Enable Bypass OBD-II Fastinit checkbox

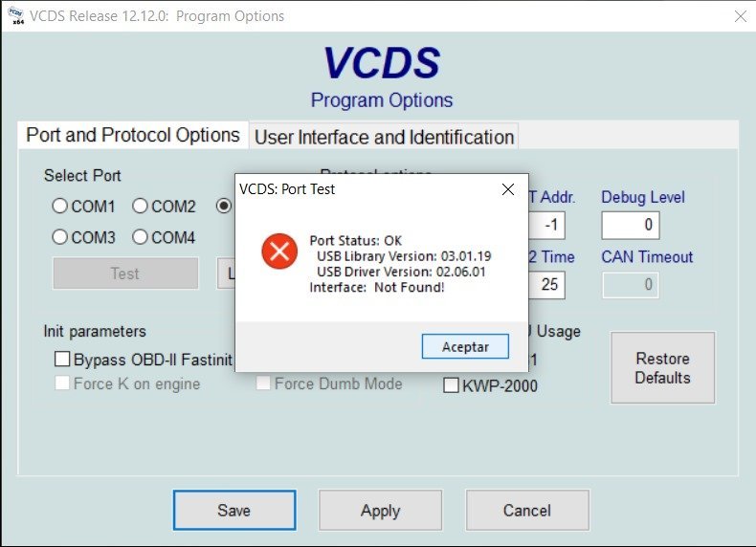[62, 359]
